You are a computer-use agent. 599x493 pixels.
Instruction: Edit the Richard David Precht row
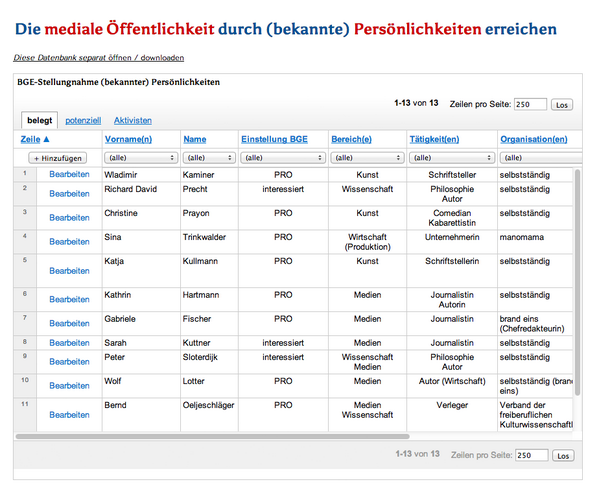pos(69,194)
